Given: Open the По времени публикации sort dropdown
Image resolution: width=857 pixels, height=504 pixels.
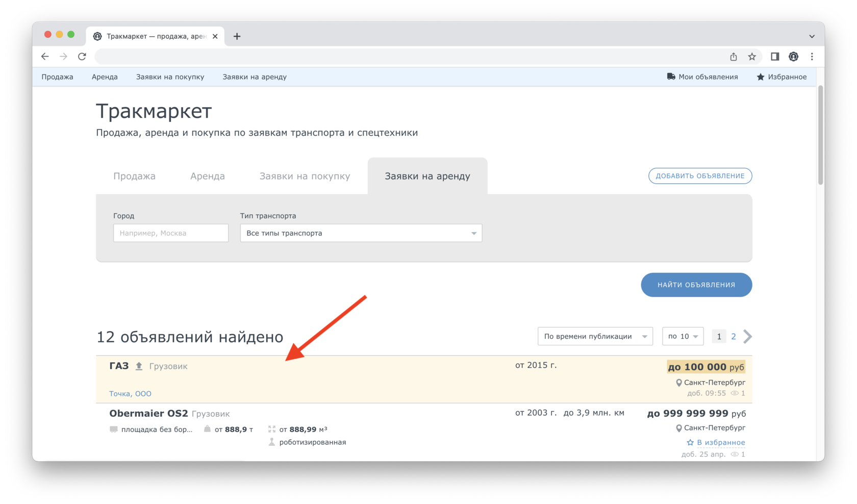Looking at the screenshot, I should click(595, 336).
